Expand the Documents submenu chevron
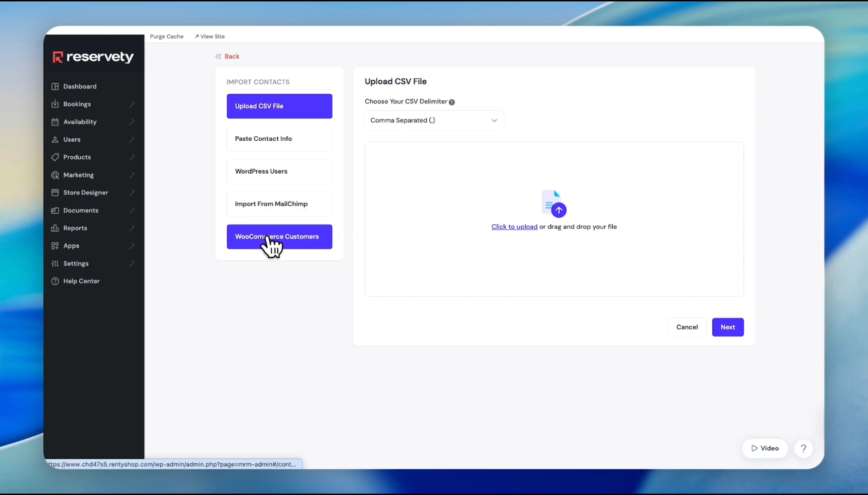 click(132, 210)
